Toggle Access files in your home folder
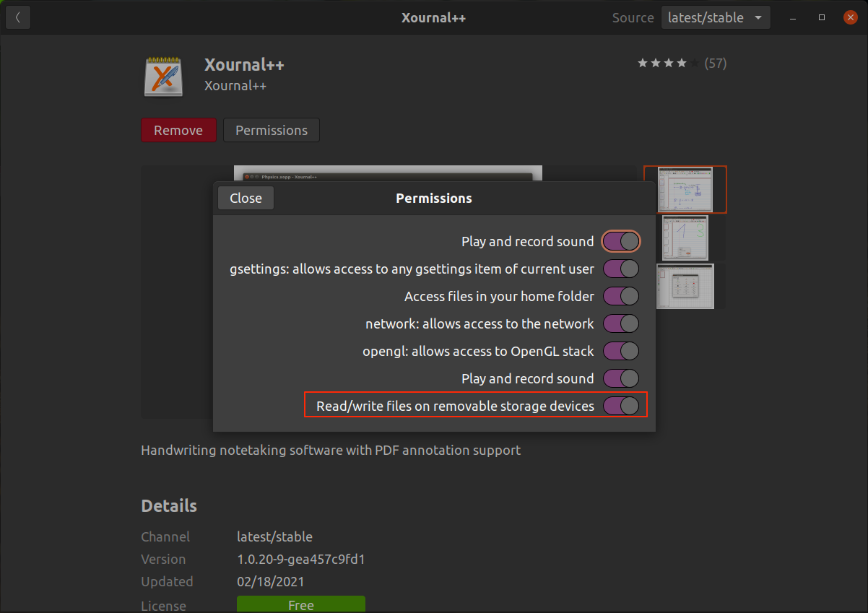This screenshot has width=868, height=613. [x=620, y=296]
